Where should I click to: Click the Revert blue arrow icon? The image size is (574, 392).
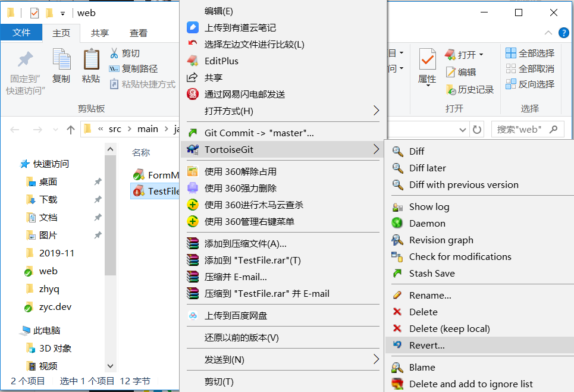[397, 345]
